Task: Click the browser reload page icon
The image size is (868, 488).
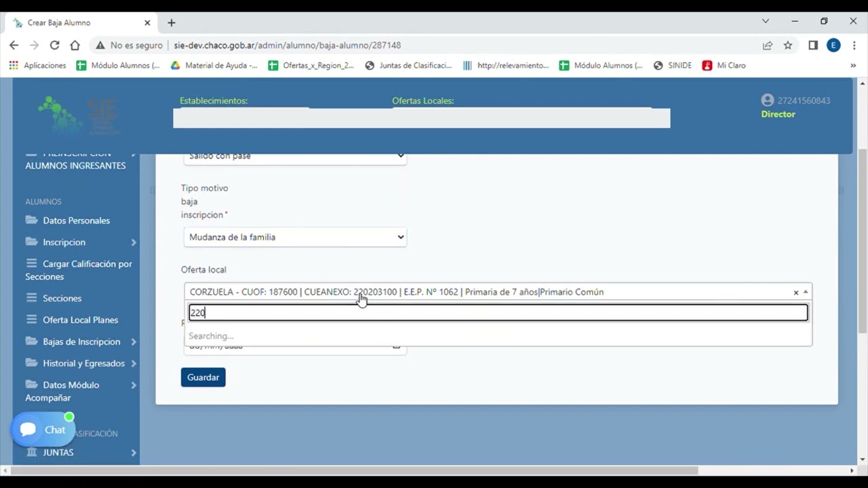Action: [x=54, y=45]
